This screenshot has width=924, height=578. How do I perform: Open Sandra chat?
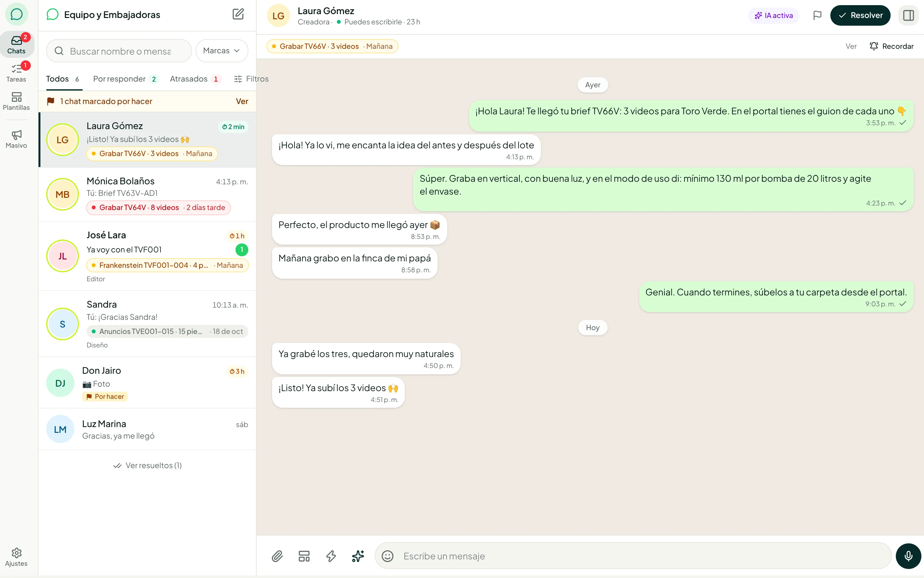[x=147, y=324]
